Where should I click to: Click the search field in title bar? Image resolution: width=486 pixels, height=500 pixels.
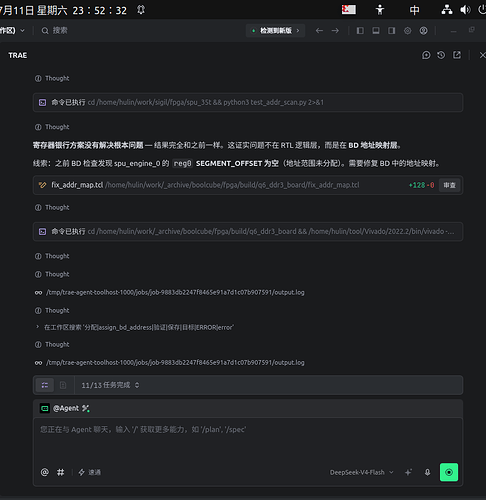[55, 31]
